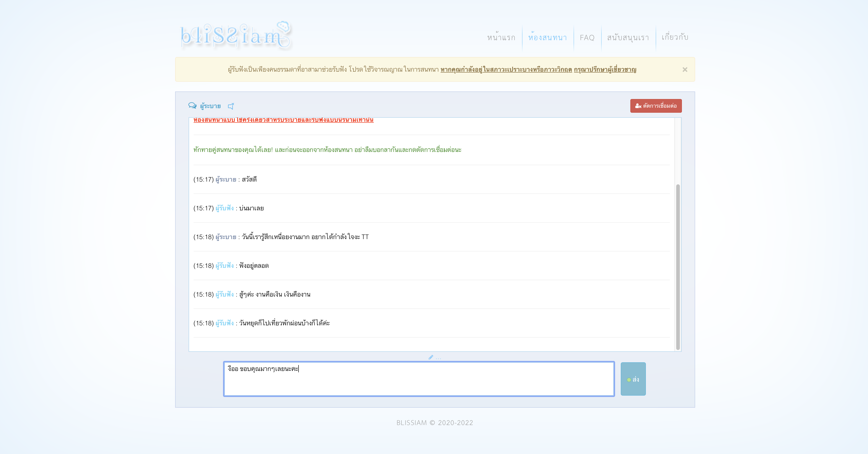Dismiss the yellow warning banner with the X
868x454 pixels.
click(x=685, y=69)
